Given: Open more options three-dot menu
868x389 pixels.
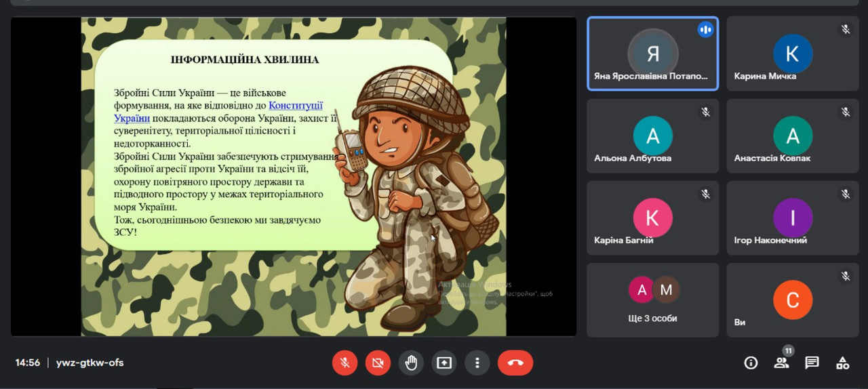Looking at the screenshot, I should click(x=477, y=363).
